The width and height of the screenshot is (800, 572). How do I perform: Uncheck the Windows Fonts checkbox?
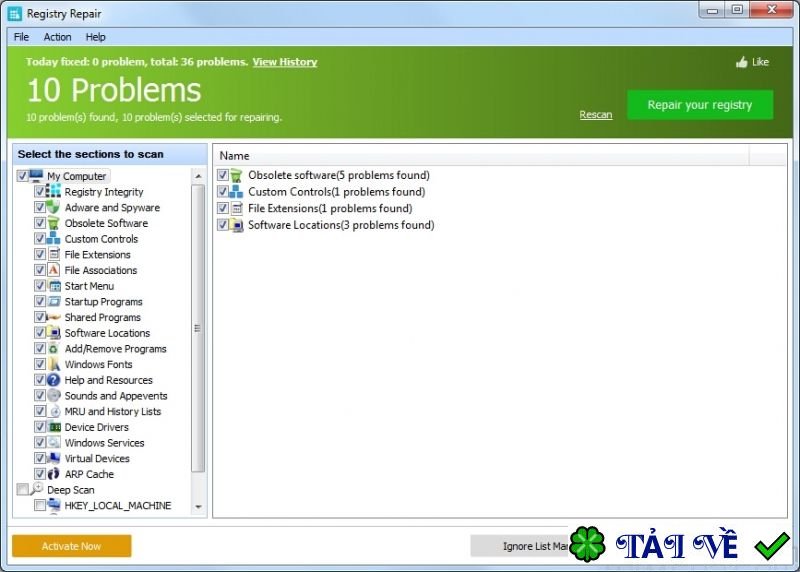point(40,364)
